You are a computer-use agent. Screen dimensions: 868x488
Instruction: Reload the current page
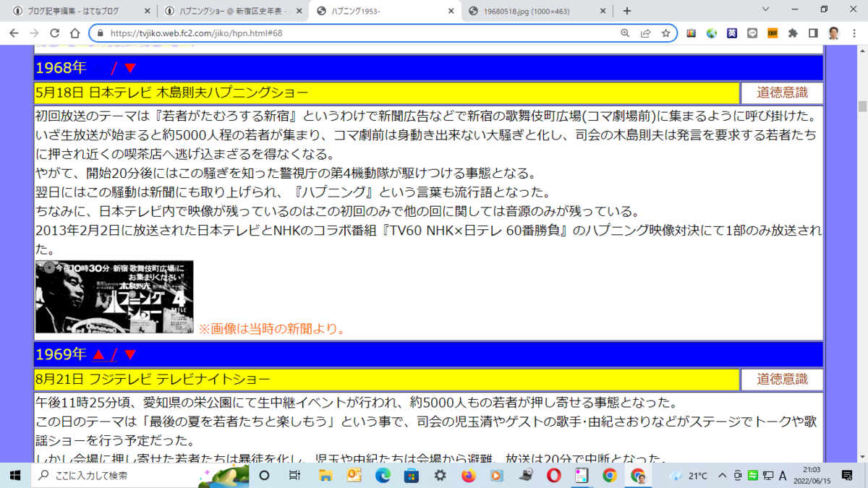[54, 33]
